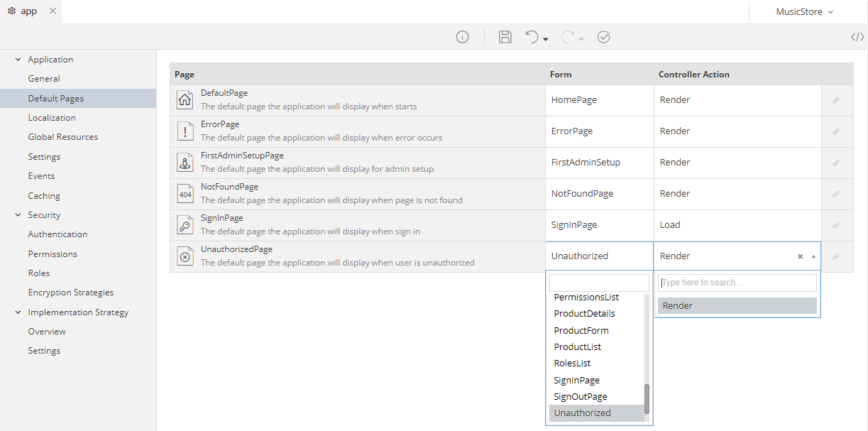Click the link icon in NotFoundPage row
Image resolution: width=868 pixels, height=431 pixels.
tap(836, 194)
